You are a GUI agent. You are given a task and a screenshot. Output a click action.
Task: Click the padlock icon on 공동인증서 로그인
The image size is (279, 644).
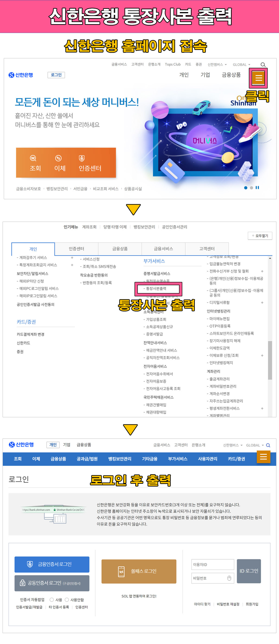point(22,583)
